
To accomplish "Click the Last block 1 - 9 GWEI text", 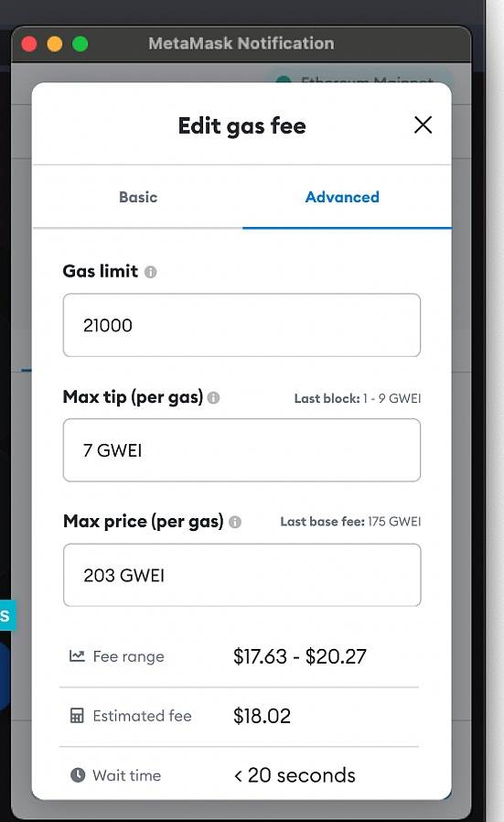I will 358,398.
